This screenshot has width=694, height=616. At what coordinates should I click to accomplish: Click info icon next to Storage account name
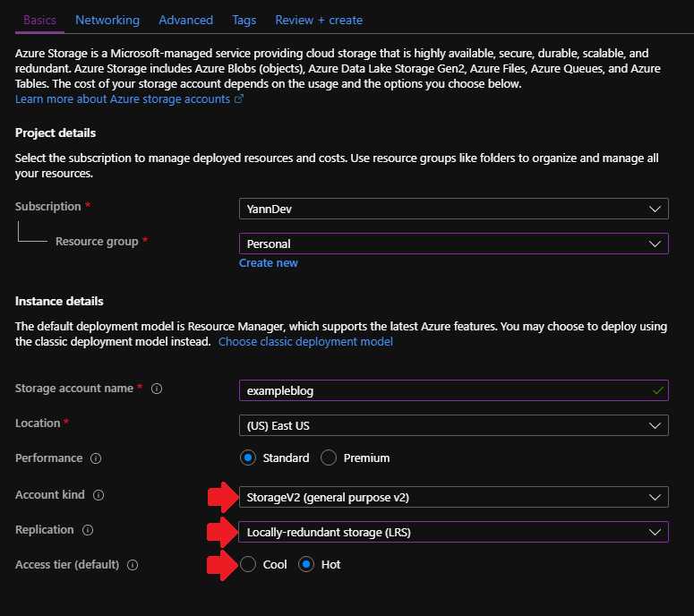[x=157, y=389]
